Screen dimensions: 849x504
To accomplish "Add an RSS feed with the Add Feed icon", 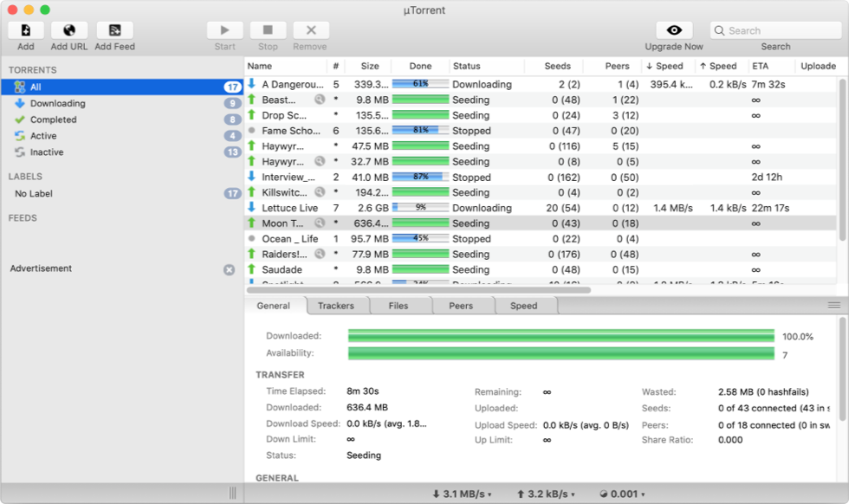I will tap(113, 29).
